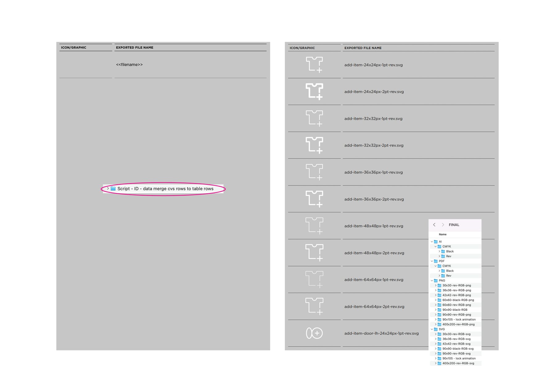Click right page EXPORTED FILE NAME header

click(363, 48)
